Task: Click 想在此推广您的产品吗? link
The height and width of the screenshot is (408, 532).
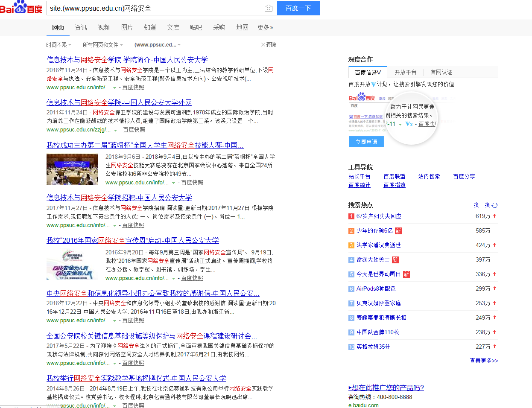Action: 386,388
